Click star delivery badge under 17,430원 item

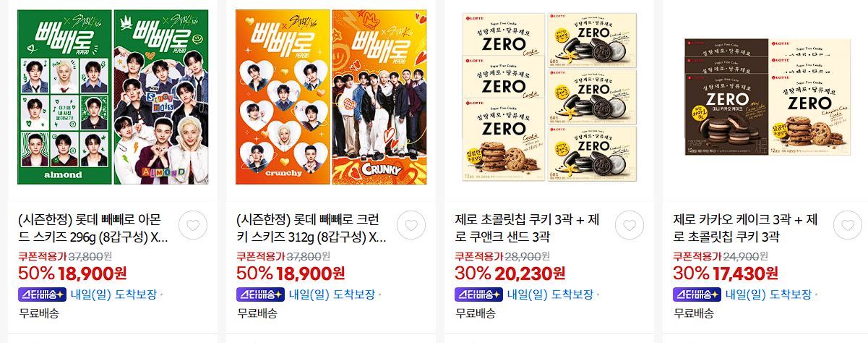[x=697, y=295]
